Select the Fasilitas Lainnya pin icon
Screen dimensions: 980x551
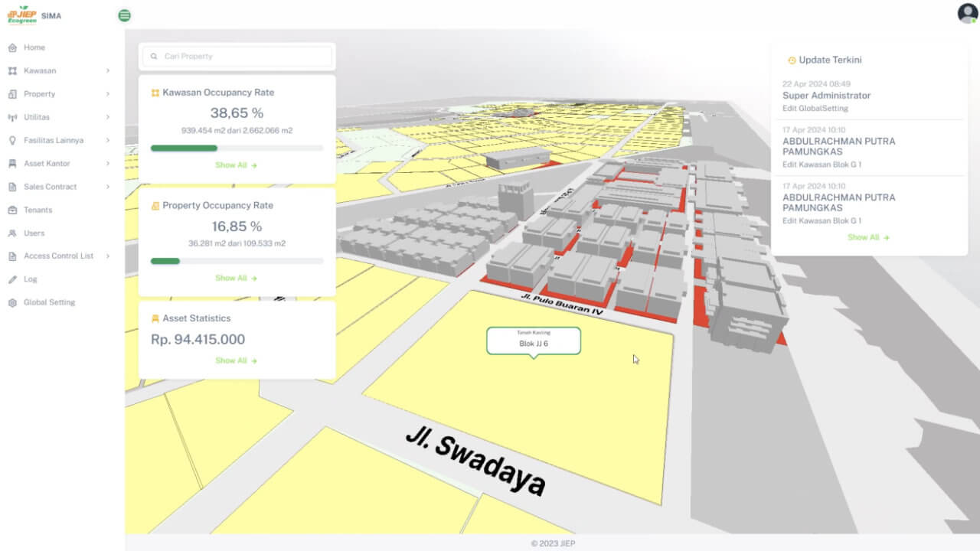tap(14, 140)
